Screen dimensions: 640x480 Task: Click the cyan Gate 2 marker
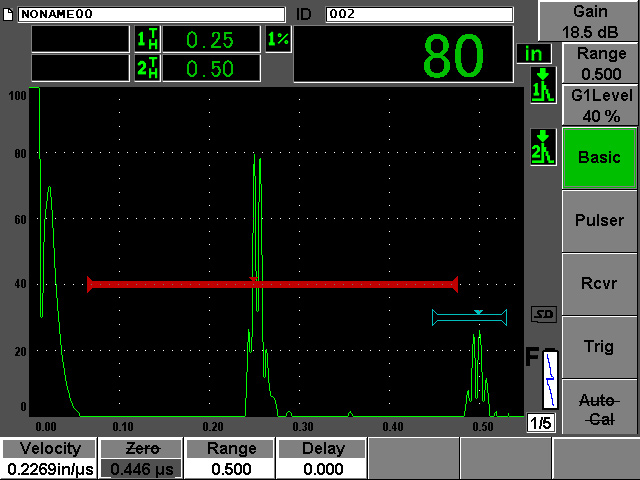[x=470, y=317]
